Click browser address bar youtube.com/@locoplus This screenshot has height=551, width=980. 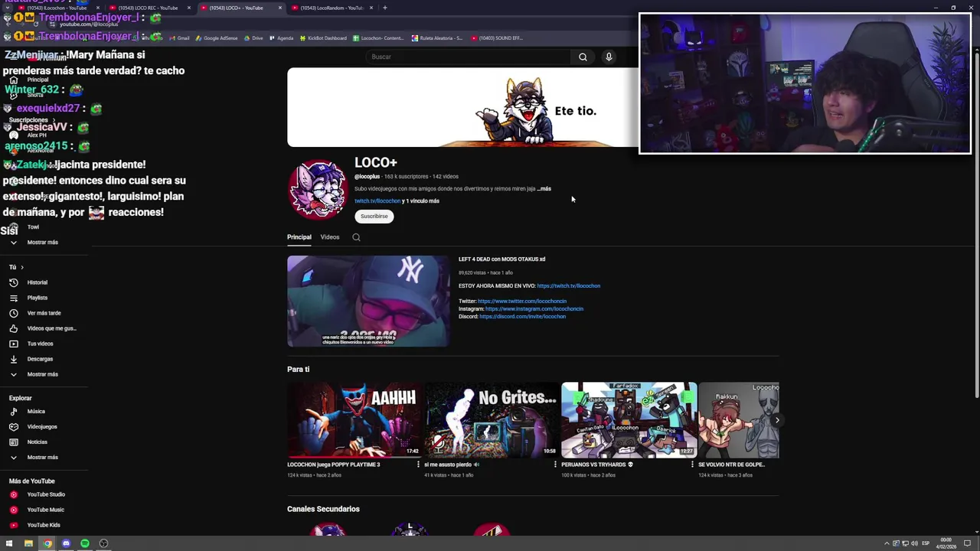(89, 24)
